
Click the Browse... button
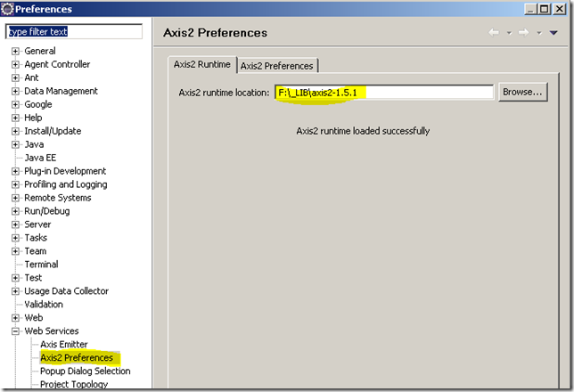coord(522,92)
